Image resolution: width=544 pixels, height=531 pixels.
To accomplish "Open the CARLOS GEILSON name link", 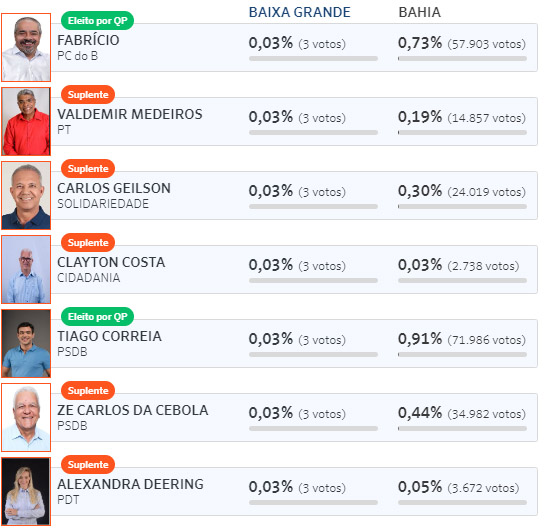I will click(x=114, y=188).
